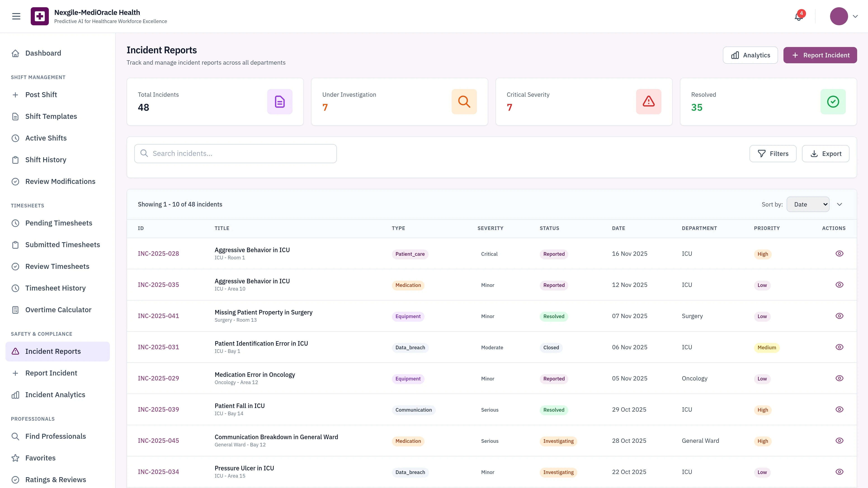
Task: Click the Find Professionals search icon
Action: [x=16, y=436]
